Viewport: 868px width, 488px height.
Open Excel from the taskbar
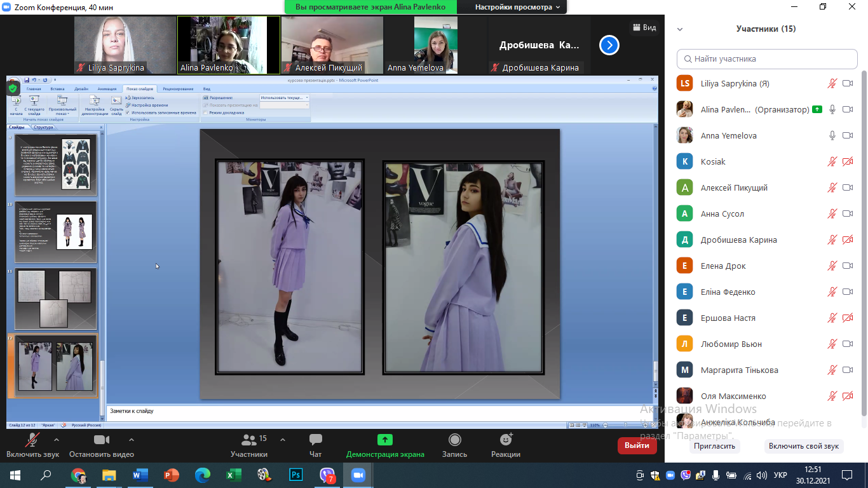(234, 475)
